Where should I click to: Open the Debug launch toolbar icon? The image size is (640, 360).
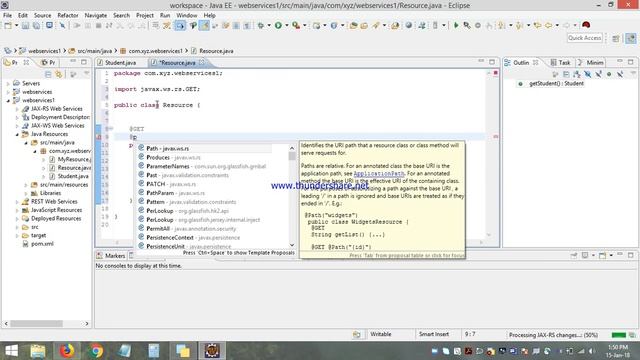tap(260, 25)
